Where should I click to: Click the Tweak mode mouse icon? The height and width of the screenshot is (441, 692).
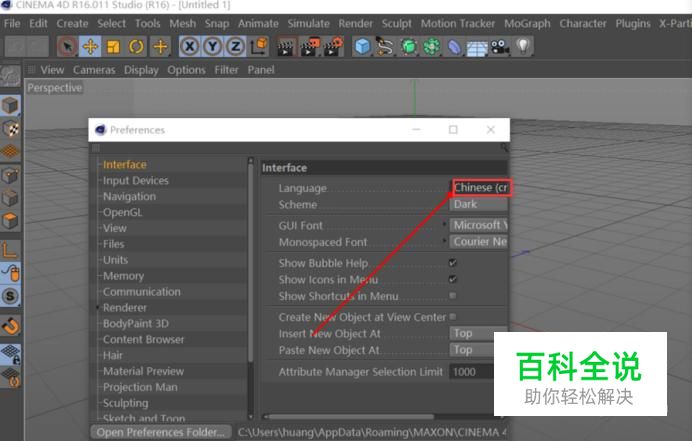click(x=10, y=273)
